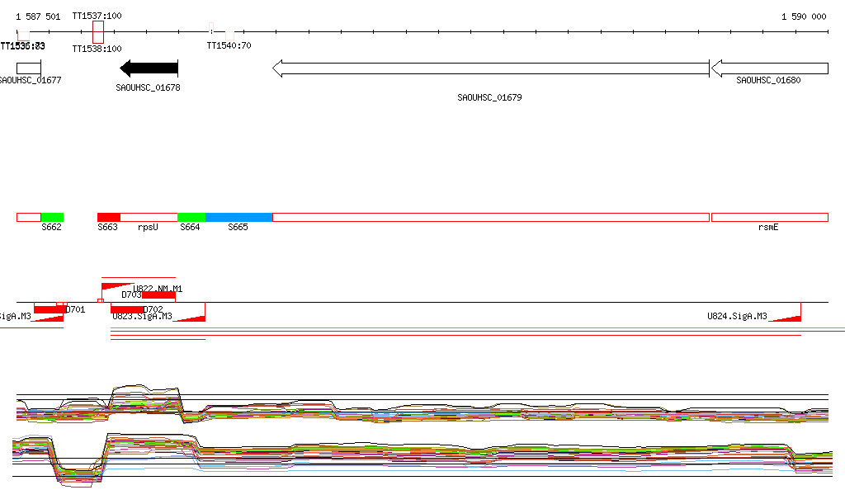Click the 1 590 000 coordinate label

coord(803,16)
